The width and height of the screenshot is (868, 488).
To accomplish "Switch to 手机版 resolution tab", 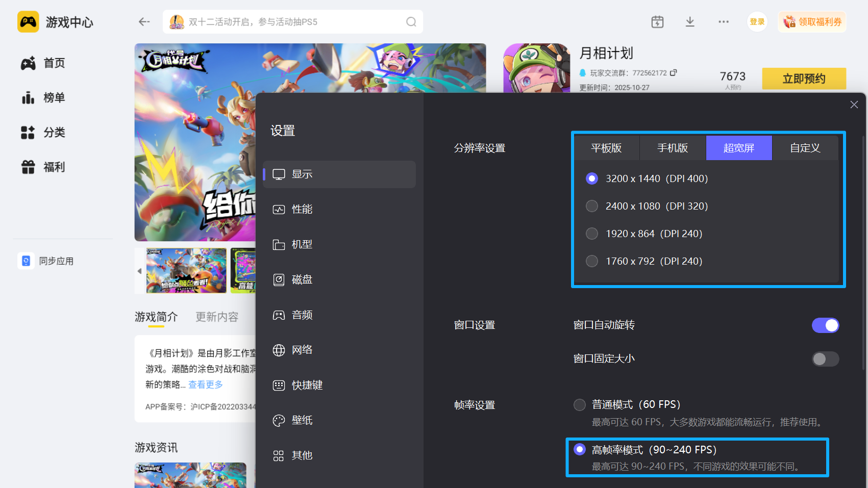I will pyautogui.click(x=673, y=148).
